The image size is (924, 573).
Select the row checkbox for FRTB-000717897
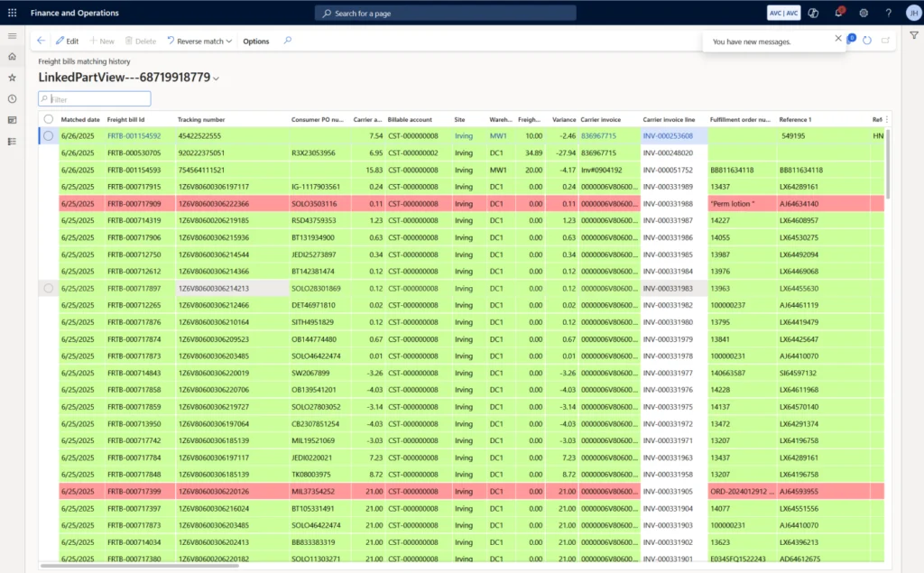tap(49, 287)
